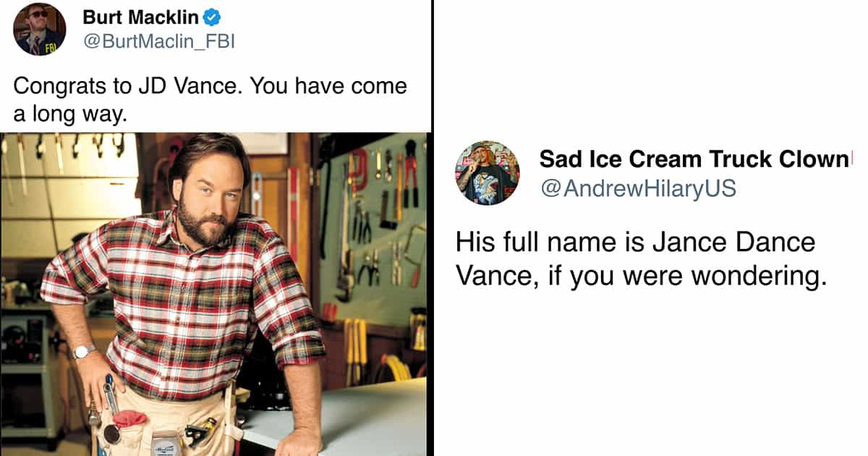Open the attached workshop photo
The image size is (868, 456).
click(213, 294)
